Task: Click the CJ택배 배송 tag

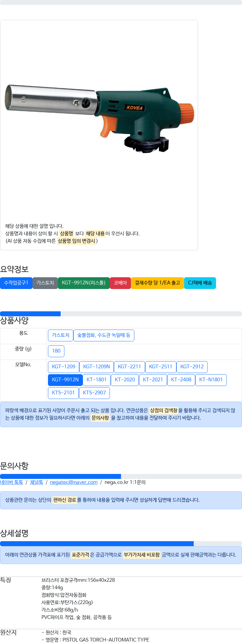Action: [x=200, y=283]
